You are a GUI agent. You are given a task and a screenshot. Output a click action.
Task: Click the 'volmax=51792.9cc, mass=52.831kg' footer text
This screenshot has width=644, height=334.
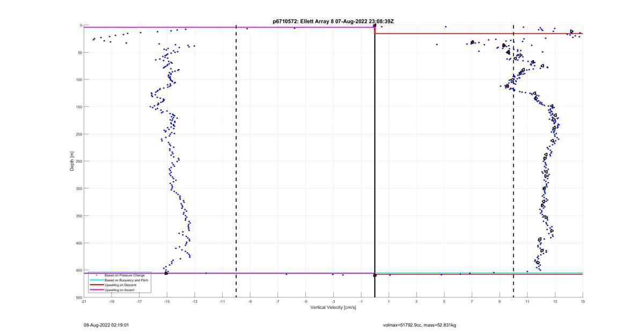tap(419, 325)
